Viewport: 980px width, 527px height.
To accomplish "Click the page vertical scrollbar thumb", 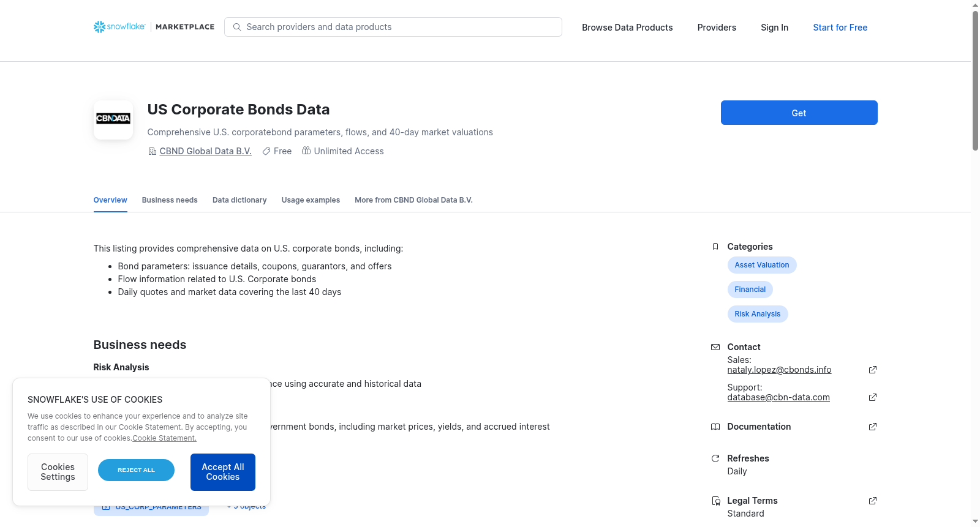I will pos(975,80).
